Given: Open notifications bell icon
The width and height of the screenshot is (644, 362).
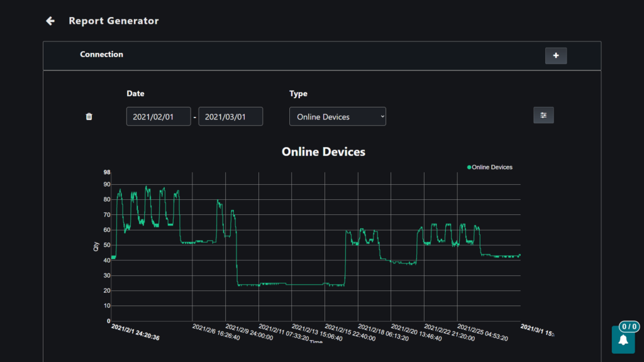Looking at the screenshot, I should pos(623,340).
